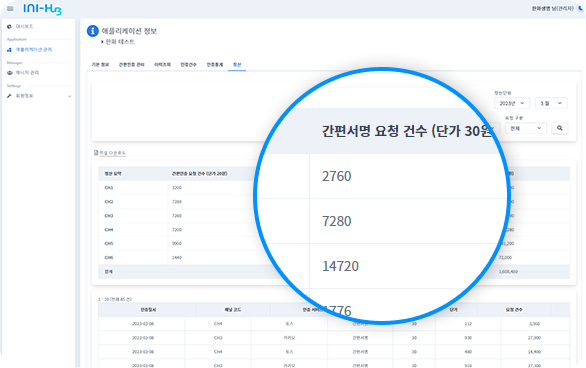Image resolution: width=586 pixels, height=368 pixels.
Task: Click the 합계 total row label
Action: click(x=109, y=272)
